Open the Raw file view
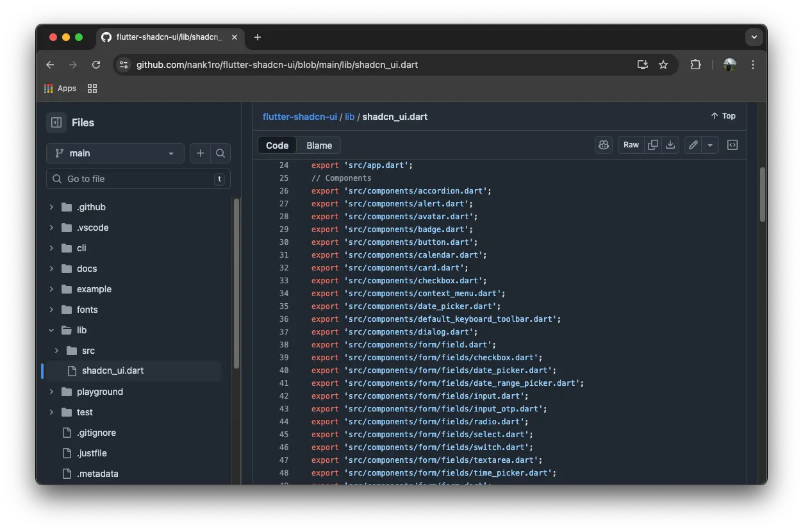This screenshot has height=532, width=803. click(631, 145)
